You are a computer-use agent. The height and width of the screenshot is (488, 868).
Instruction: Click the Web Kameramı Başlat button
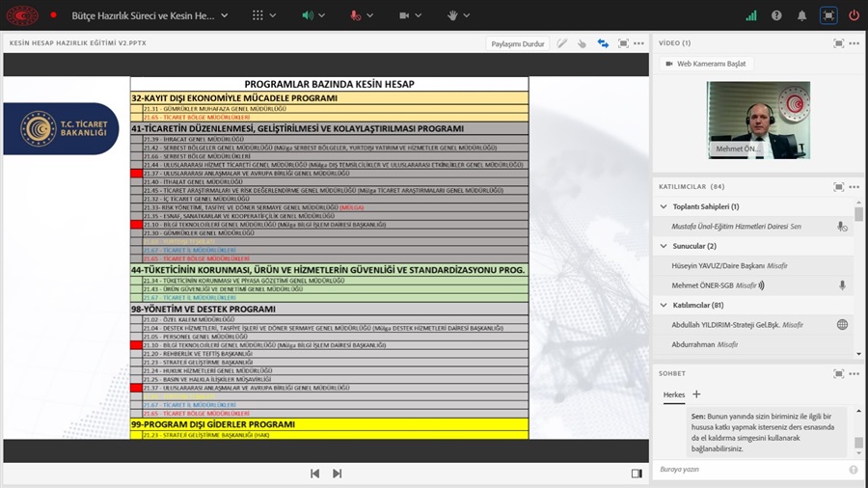click(x=706, y=64)
